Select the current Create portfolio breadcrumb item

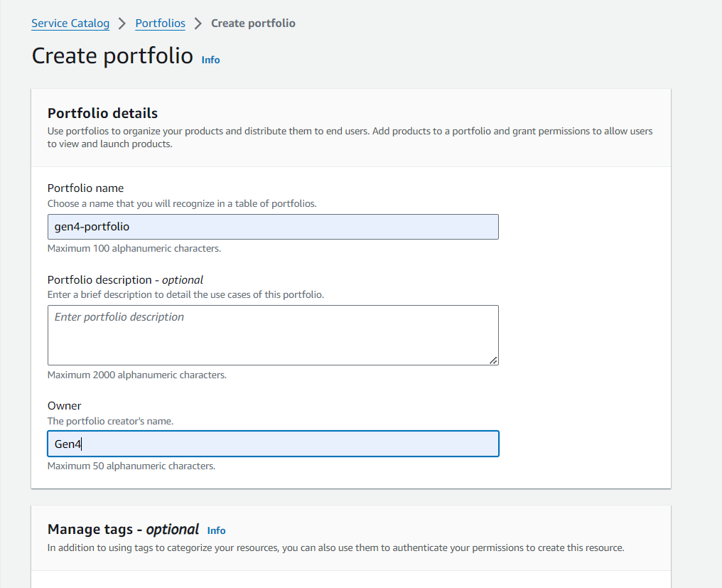point(253,23)
